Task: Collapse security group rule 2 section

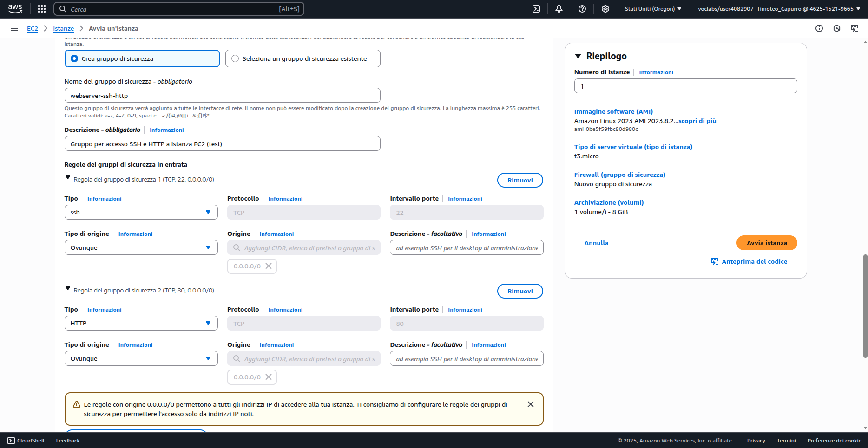Action: point(68,289)
